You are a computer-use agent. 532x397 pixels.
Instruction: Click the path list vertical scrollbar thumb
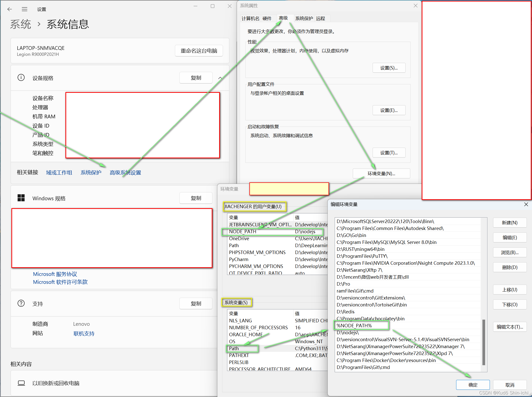pos(484,342)
